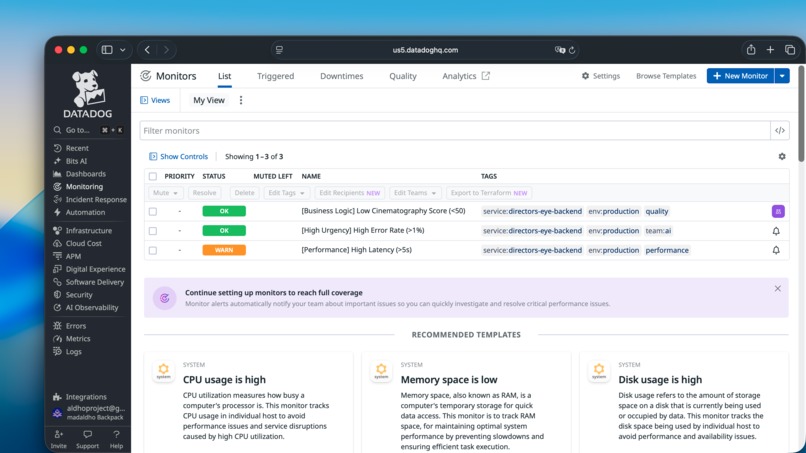This screenshot has height=453, width=806.
Task: Open the Mute dropdown
Action: [165, 193]
